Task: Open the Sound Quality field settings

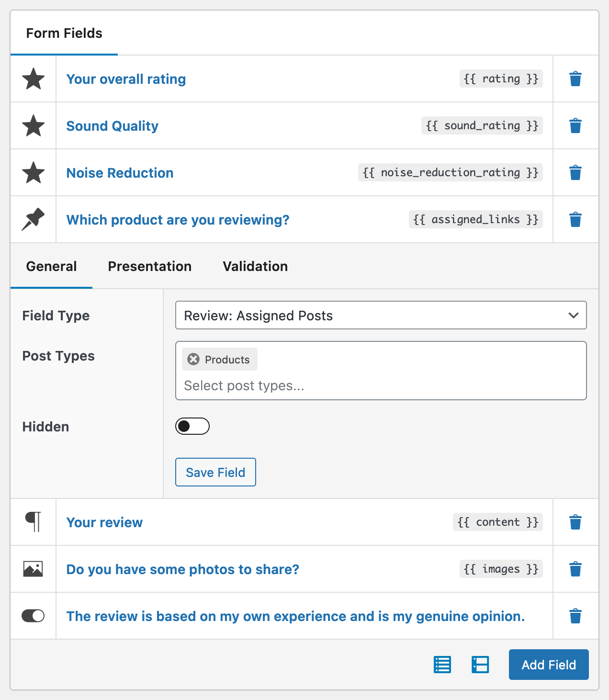Action: (112, 125)
